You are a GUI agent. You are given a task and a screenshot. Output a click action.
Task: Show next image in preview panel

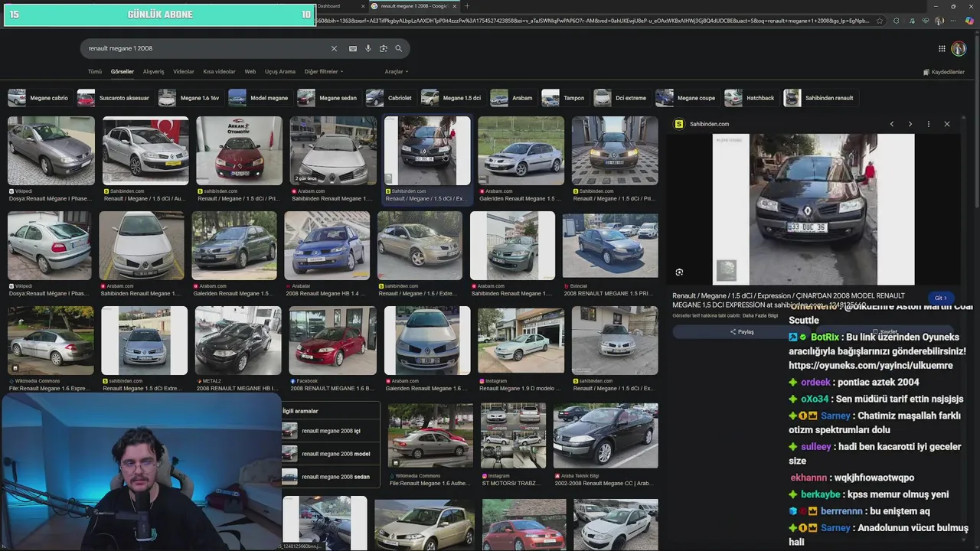[910, 124]
